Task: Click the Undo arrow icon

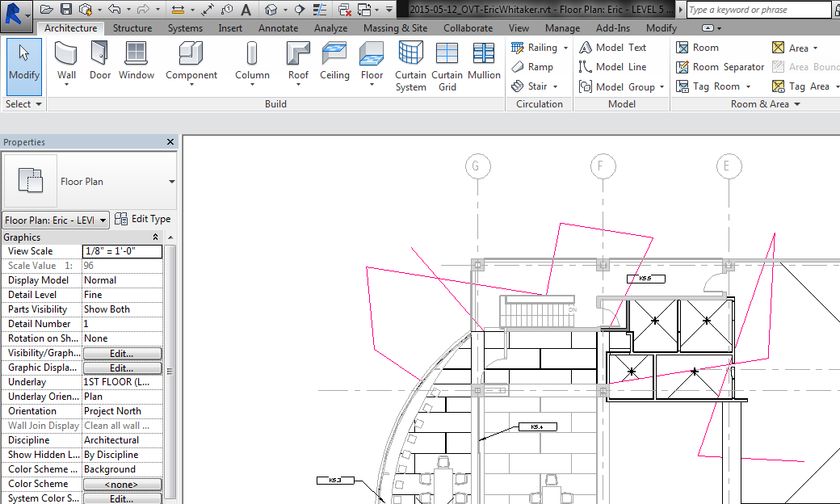Action: 114,9
